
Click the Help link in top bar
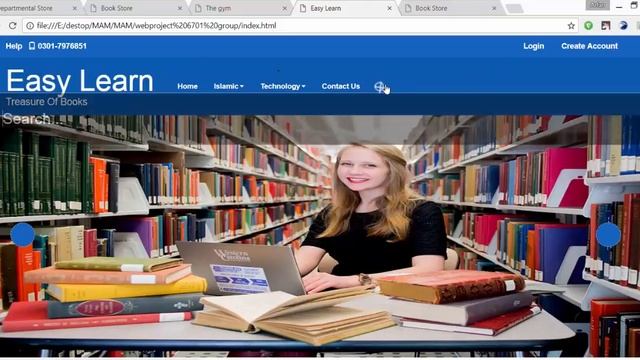[14, 46]
